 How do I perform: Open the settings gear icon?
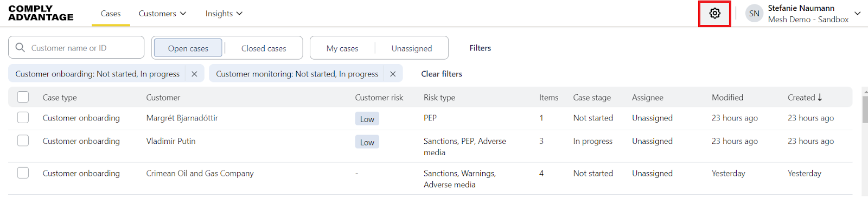tap(714, 14)
